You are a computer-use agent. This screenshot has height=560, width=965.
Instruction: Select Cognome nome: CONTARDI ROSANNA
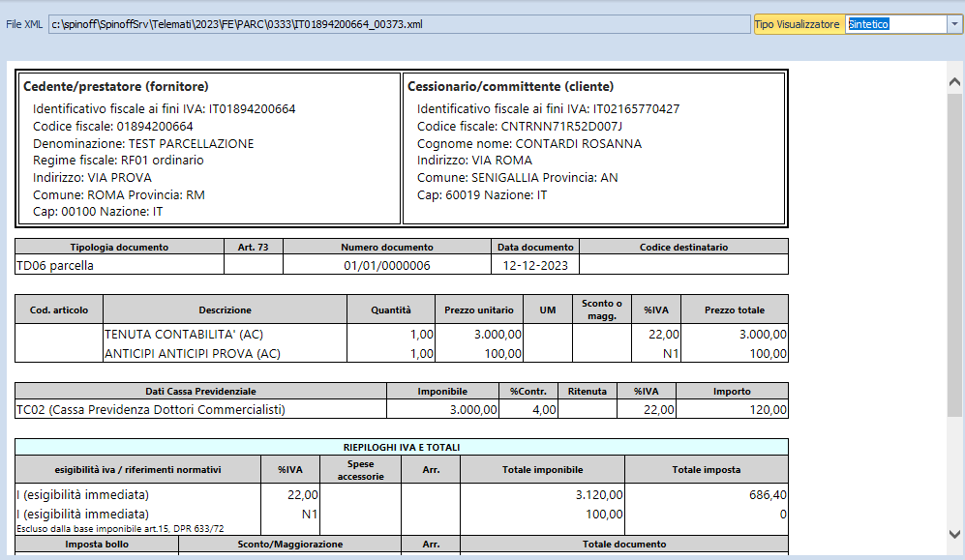pos(529,143)
